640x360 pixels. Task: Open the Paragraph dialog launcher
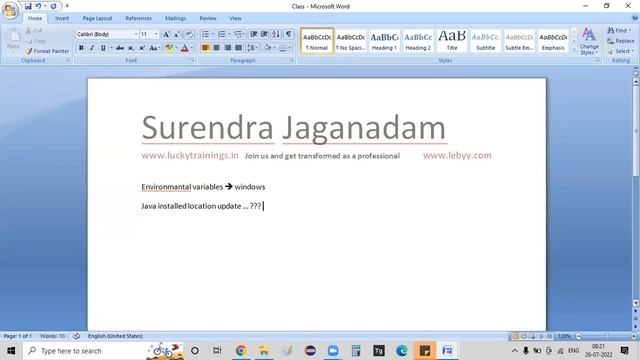[291, 60]
